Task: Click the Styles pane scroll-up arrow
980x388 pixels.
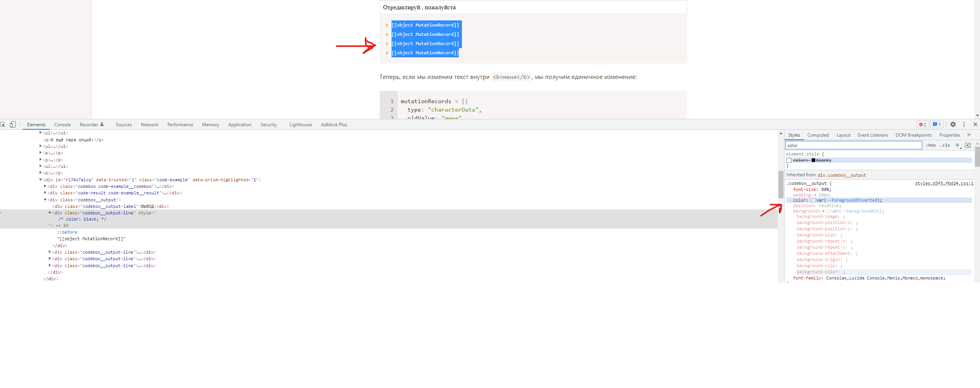Action: 977,144
